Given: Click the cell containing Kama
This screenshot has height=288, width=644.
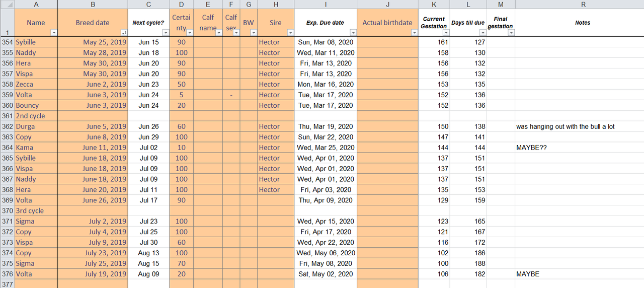Looking at the screenshot, I should [36, 148].
